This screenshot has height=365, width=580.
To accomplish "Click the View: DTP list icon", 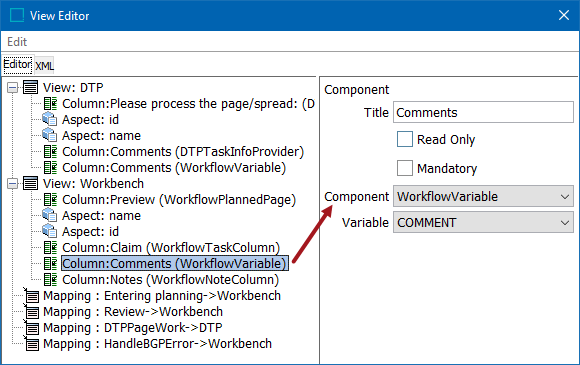I will pos(30,88).
